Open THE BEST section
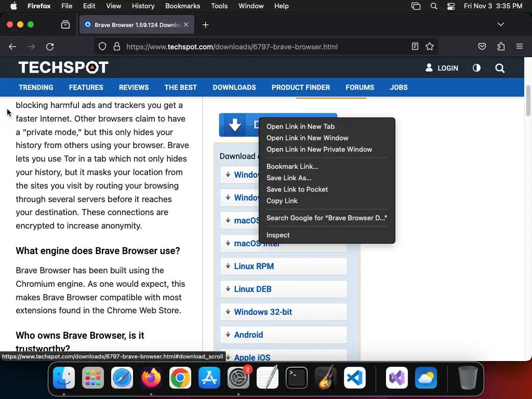Viewport: 532px width, 399px height. [x=180, y=87]
